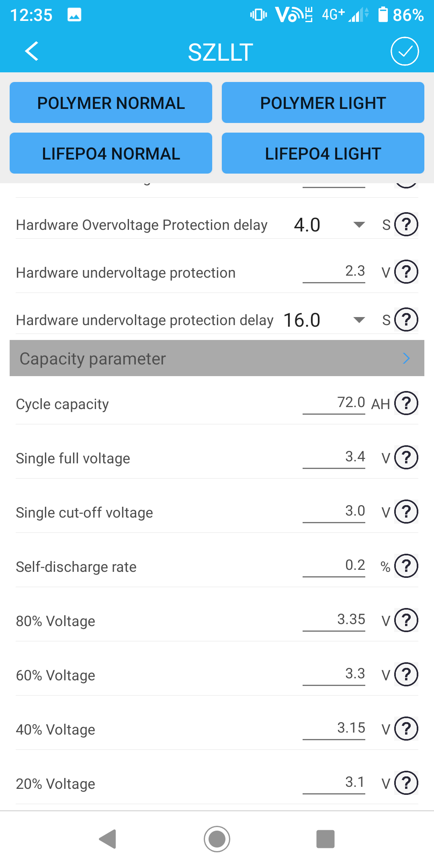Show help for 80% Voltage
The image size is (434, 868).
coord(406,620)
